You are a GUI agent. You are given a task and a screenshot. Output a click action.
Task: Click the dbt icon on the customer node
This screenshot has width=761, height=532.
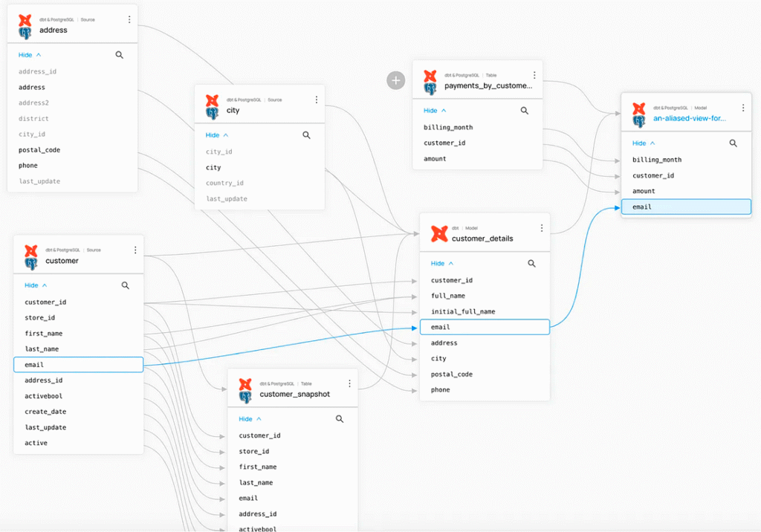click(x=30, y=254)
